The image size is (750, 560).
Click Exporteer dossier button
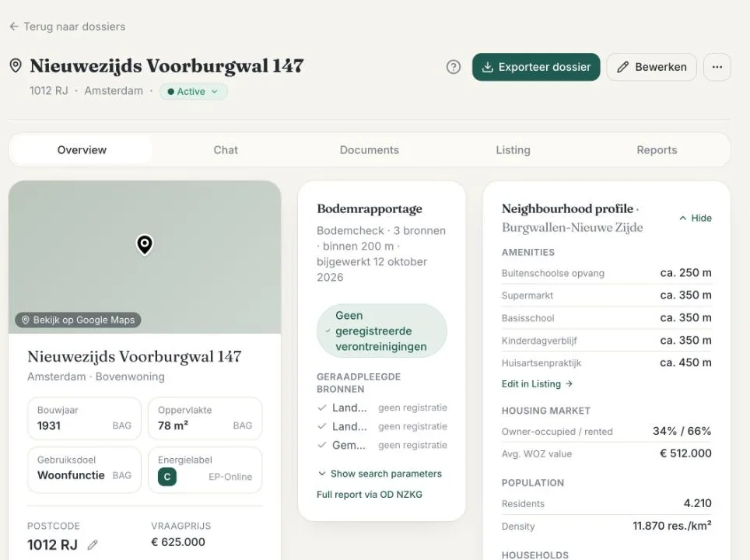tap(536, 67)
